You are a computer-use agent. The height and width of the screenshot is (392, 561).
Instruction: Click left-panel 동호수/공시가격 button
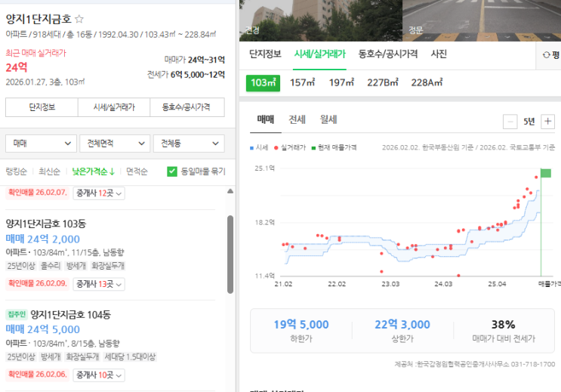pos(187,107)
